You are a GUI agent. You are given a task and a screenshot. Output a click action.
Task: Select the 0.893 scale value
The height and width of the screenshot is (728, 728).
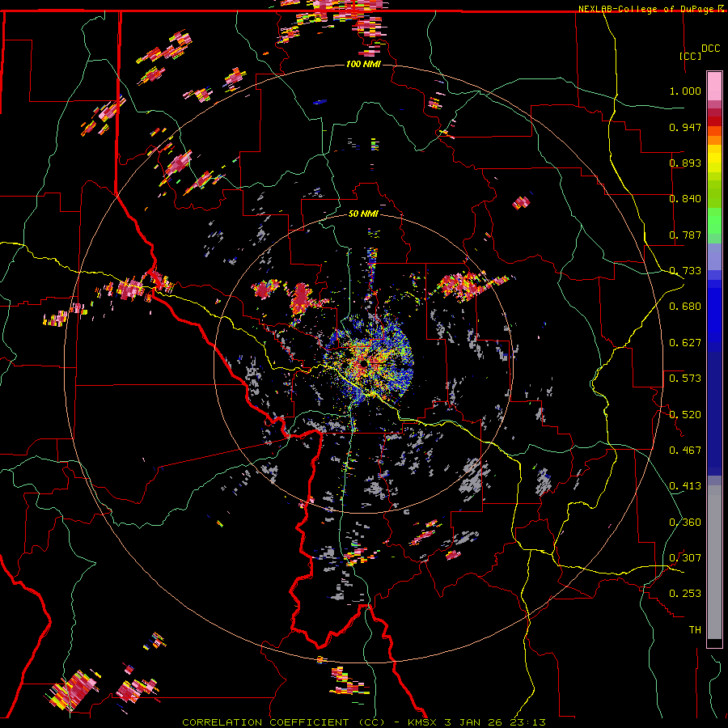pyautogui.click(x=685, y=163)
